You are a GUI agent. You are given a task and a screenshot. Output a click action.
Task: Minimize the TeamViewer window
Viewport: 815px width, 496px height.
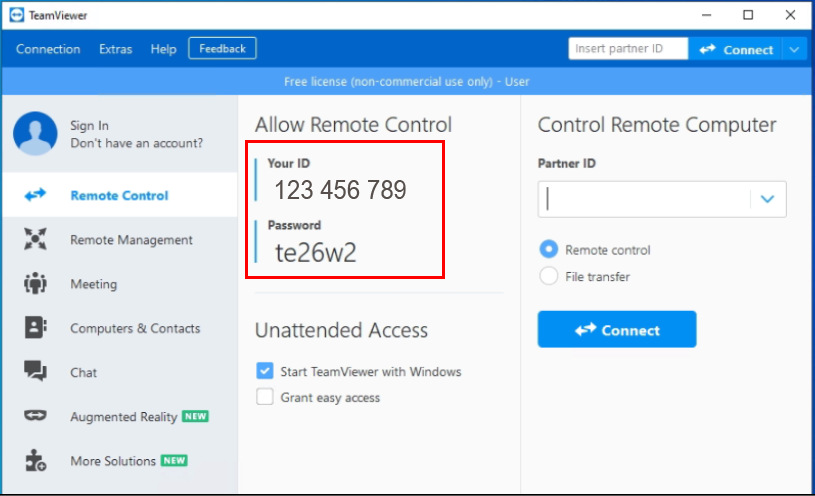pyautogui.click(x=706, y=15)
